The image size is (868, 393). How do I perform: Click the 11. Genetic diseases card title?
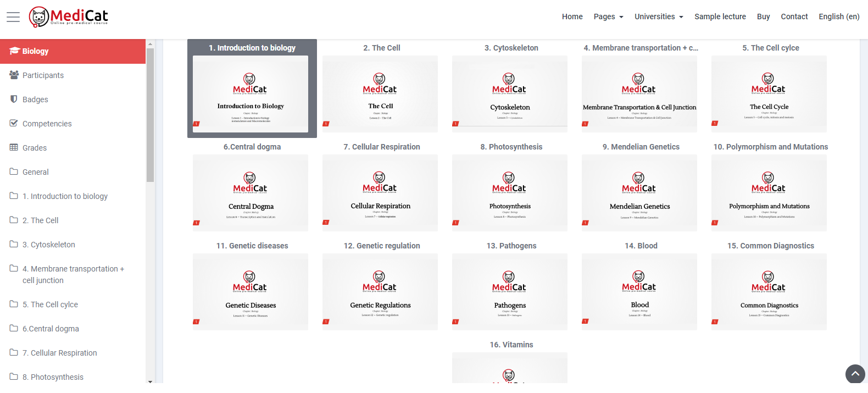(x=252, y=246)
